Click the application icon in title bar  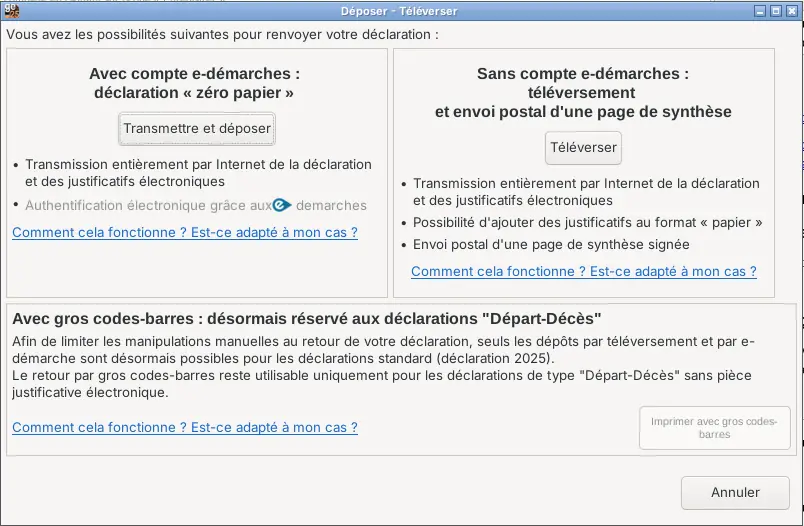[11, 10]
